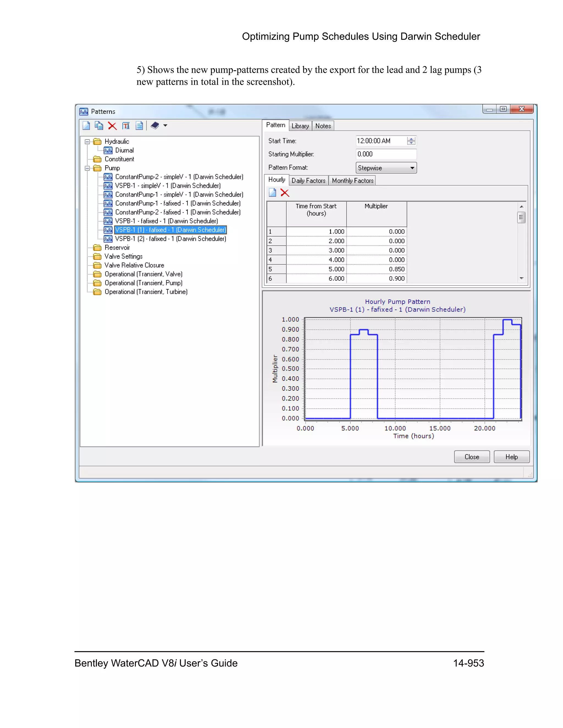Click the Rename pattern toolbar icon
563x728 pixels.
point(126,126)
